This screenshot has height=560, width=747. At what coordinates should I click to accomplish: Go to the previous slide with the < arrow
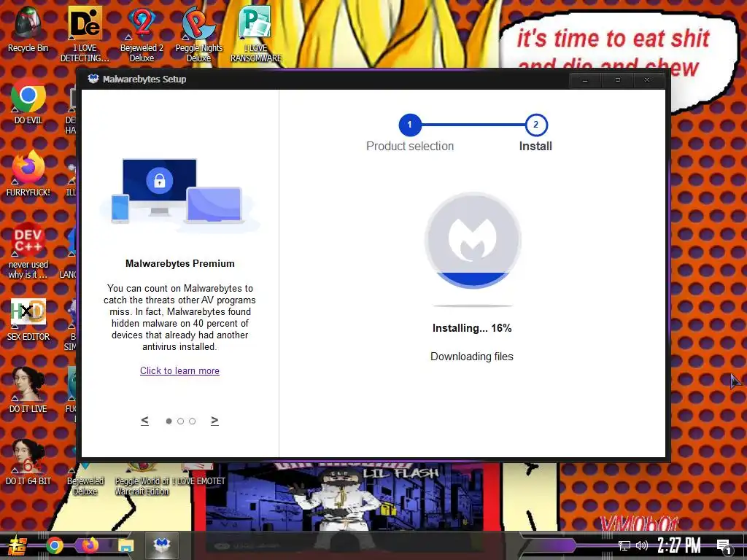pos(145,421)
